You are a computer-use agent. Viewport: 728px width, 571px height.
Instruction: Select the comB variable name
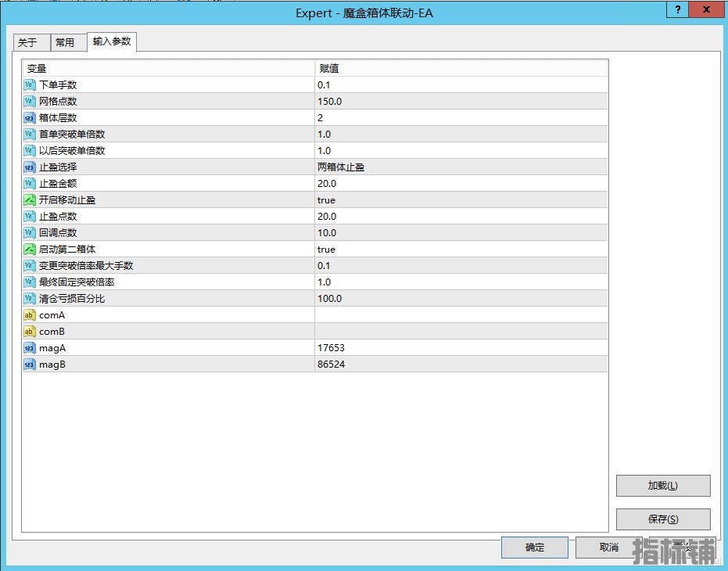[x=52, y=332]
